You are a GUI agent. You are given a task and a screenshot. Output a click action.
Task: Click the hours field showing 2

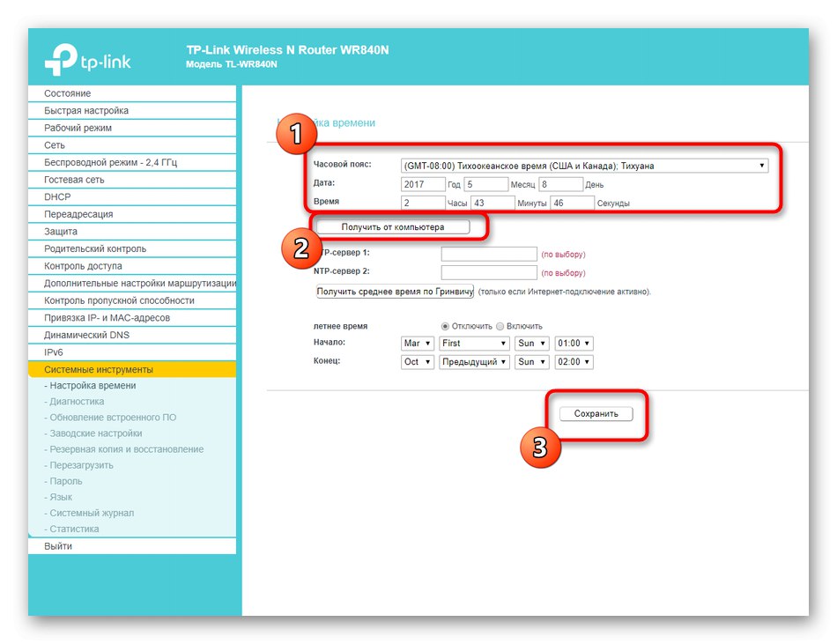coord(423,204)
